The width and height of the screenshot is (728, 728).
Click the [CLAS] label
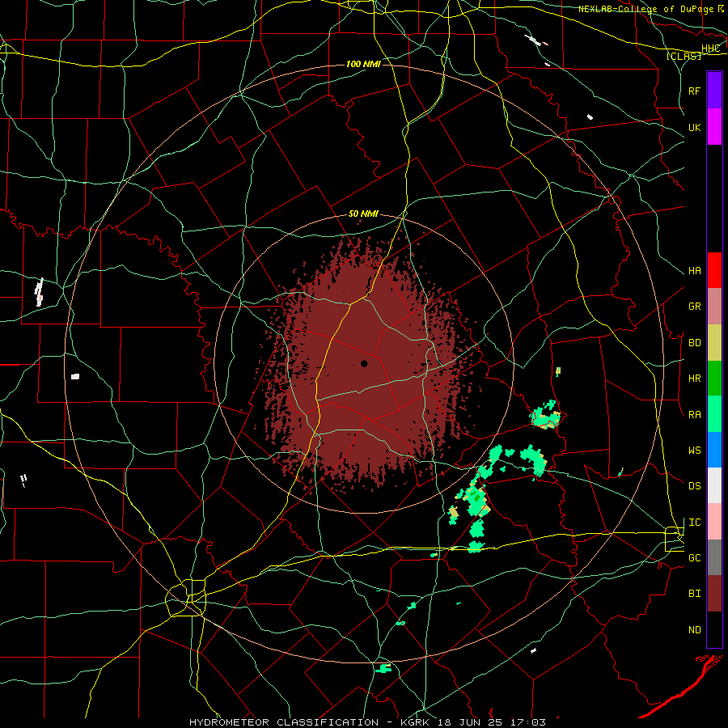[684, 57]
